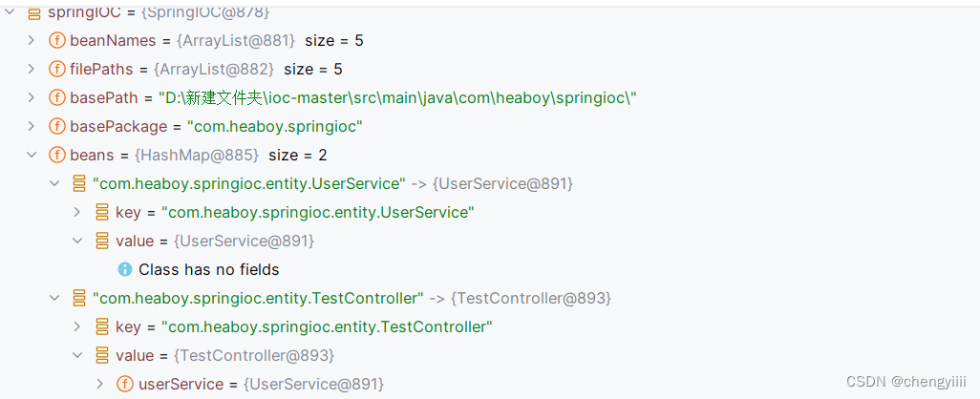The width and height of the screenshot is (980, 399).
Task: Expand the beanNames ArrayList node
Action: pyautogui.click(x=32, y=40)
